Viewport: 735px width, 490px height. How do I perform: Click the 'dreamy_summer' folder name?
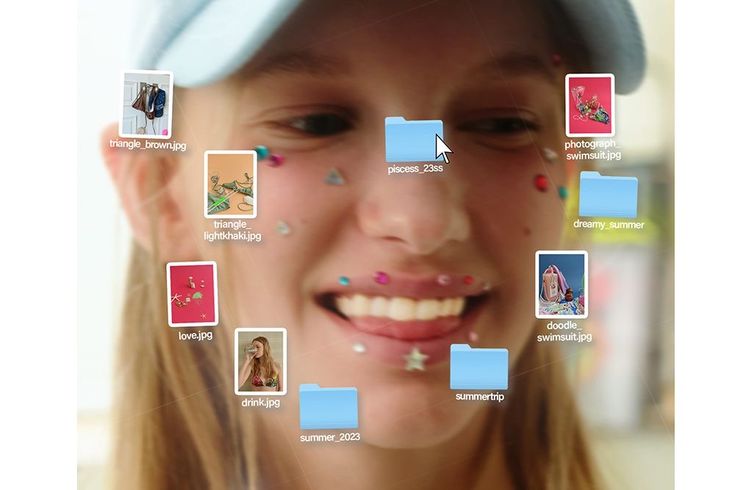click(x=609, y=225)
